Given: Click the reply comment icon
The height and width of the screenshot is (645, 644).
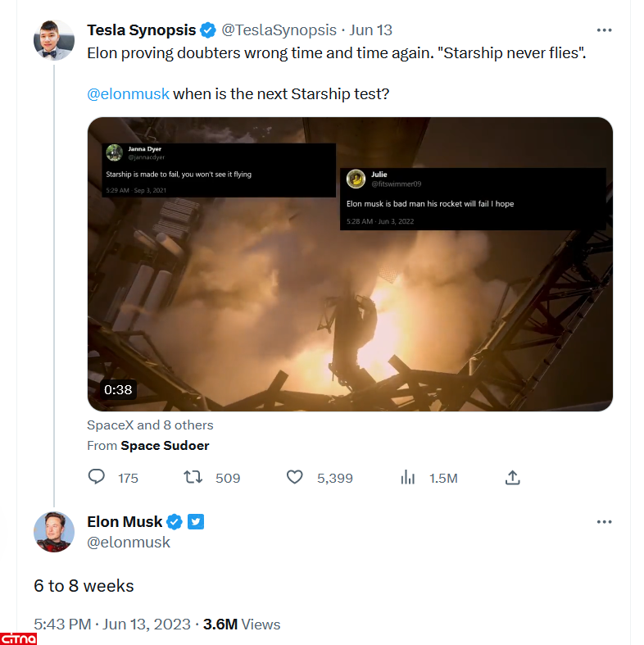Looking at the screenshot, I should (97, 477).
